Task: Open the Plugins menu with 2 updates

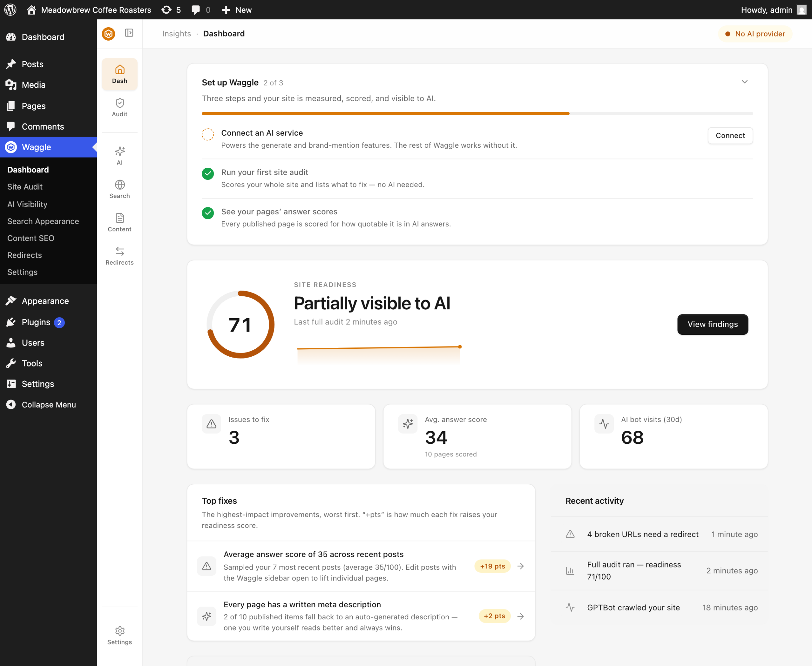Action: [x=49, y=322]
